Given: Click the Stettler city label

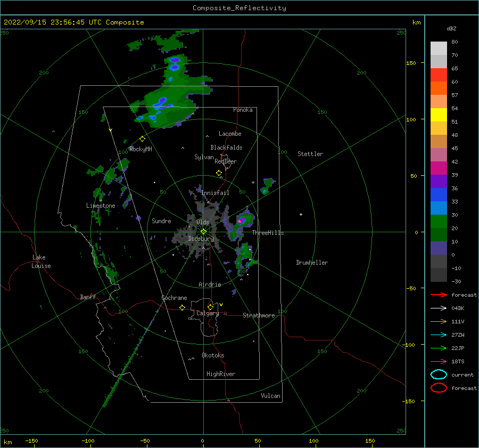Looking at the screenshot, I should pos(310,154).
